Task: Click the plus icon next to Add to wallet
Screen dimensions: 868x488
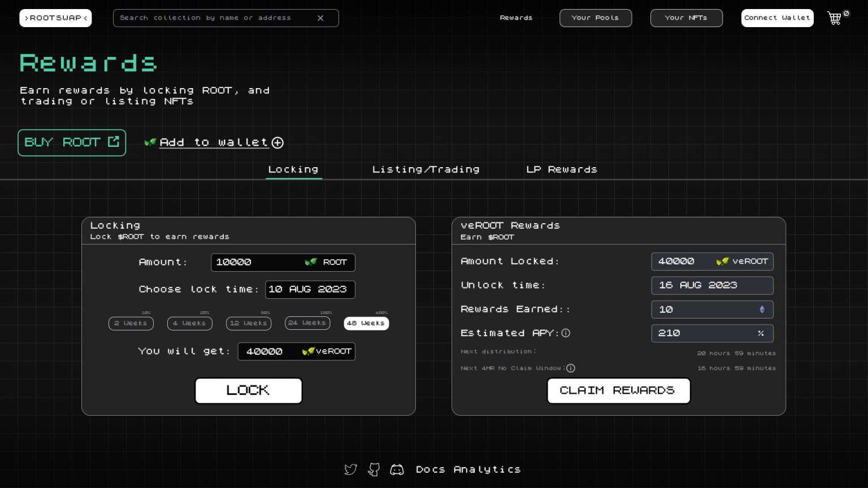Action: 277,142
